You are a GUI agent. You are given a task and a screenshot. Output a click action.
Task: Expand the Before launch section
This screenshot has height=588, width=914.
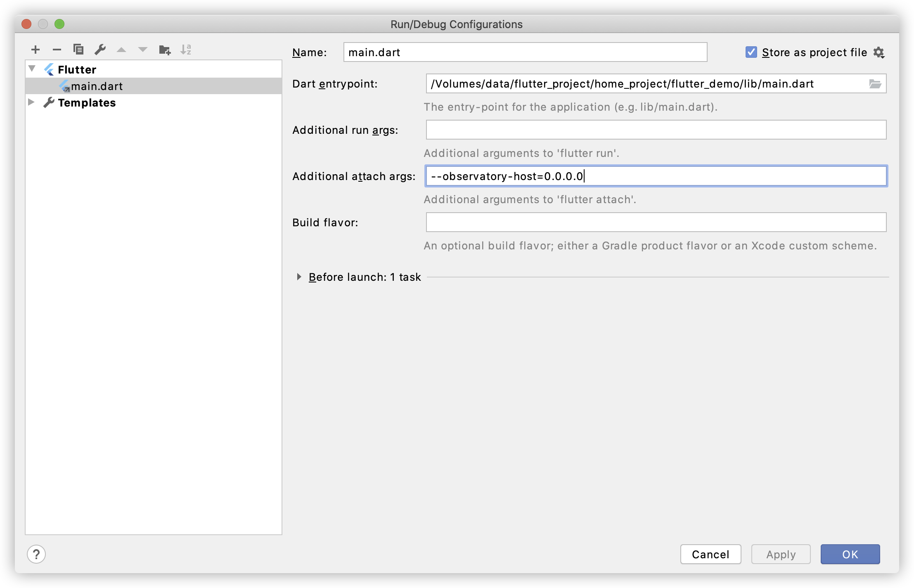click(298, 277)
